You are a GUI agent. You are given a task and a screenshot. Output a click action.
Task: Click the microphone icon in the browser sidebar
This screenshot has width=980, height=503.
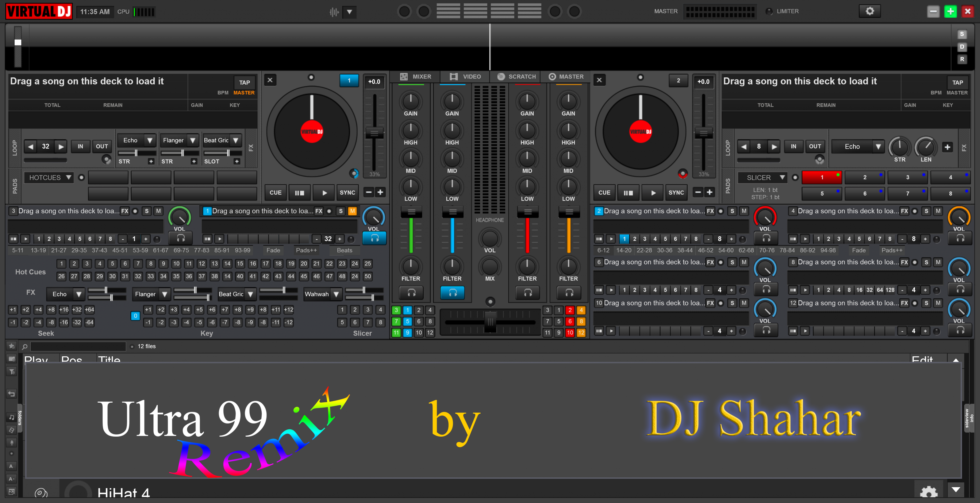pyautogui.click(x=12, y=442)
